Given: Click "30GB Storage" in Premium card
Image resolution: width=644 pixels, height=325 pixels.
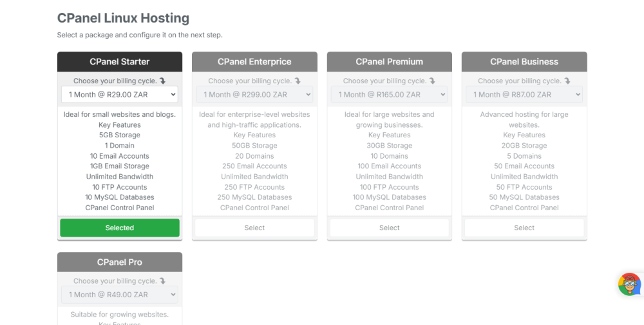Looking at the screenshot, I should tap(390, 146).
